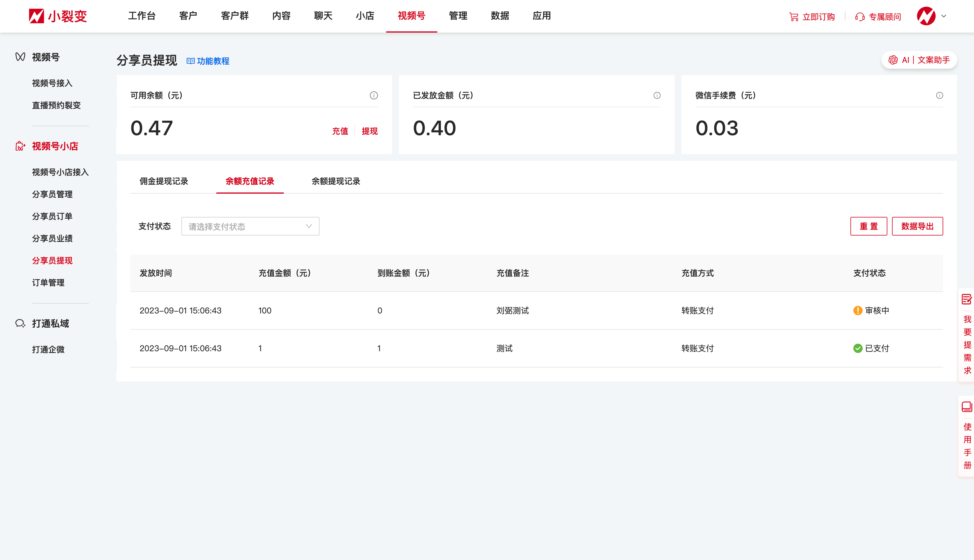
Task: Open 数据 in top navigation
Action: pos(500,16)
